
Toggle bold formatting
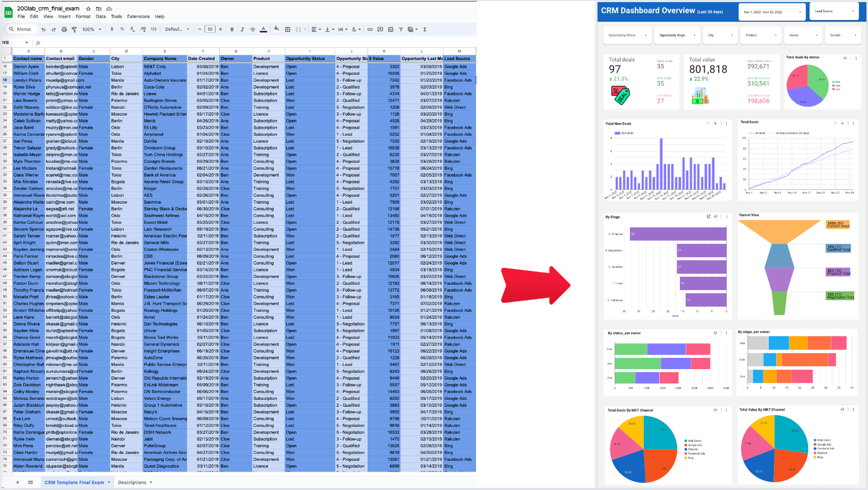tap(232, 29)
